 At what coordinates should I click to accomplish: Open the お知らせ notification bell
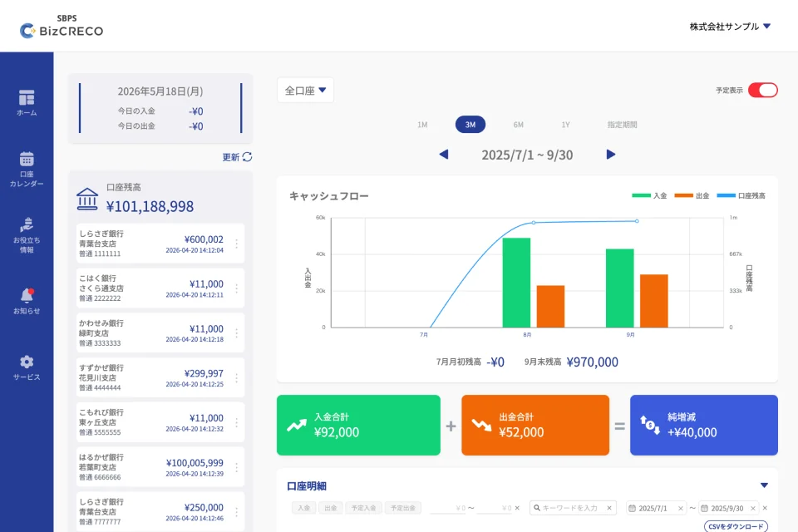click(x=27, y=295)
